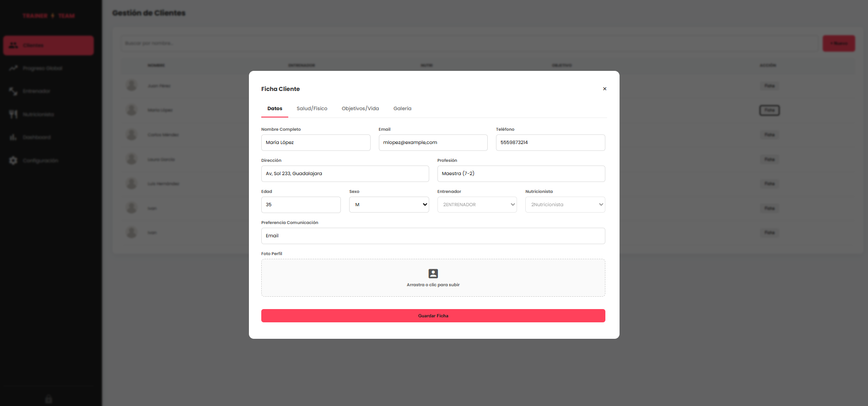Click the 'Ficha Cliente' dialog title
Screen dimensions: 868x406
point(280,89)
